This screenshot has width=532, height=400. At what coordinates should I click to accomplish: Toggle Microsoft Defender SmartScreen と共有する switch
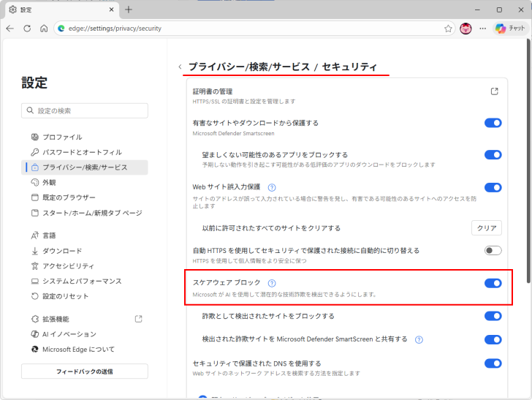[493, 339]
